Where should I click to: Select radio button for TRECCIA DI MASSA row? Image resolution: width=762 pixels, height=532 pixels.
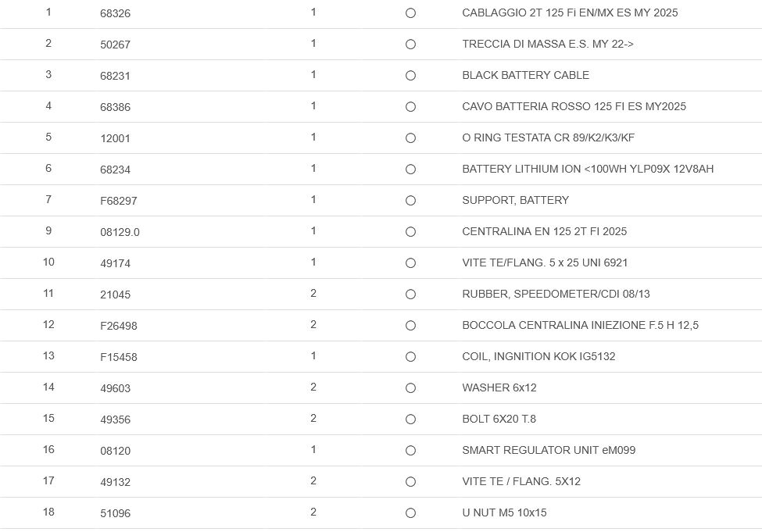tap(410, 45)
